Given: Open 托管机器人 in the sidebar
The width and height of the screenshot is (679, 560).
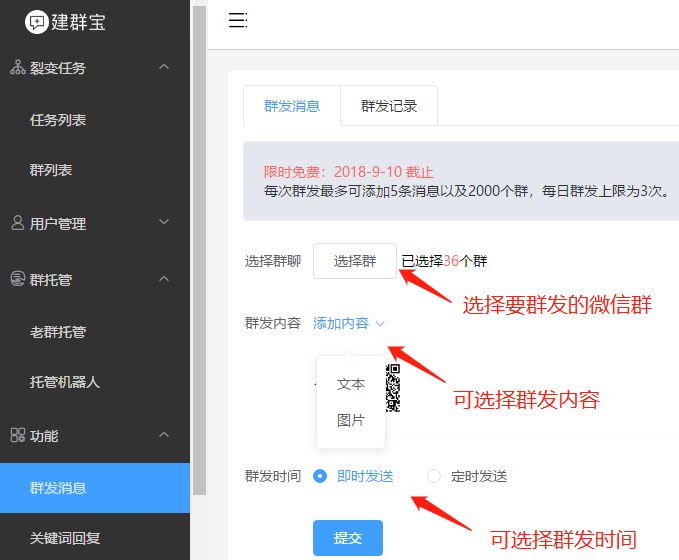Looking at the screenshot, I should point(95,382).
